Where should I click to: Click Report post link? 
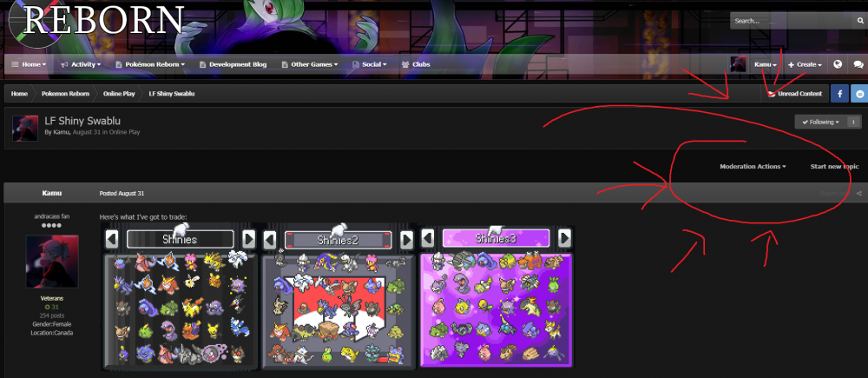(834, 194)
